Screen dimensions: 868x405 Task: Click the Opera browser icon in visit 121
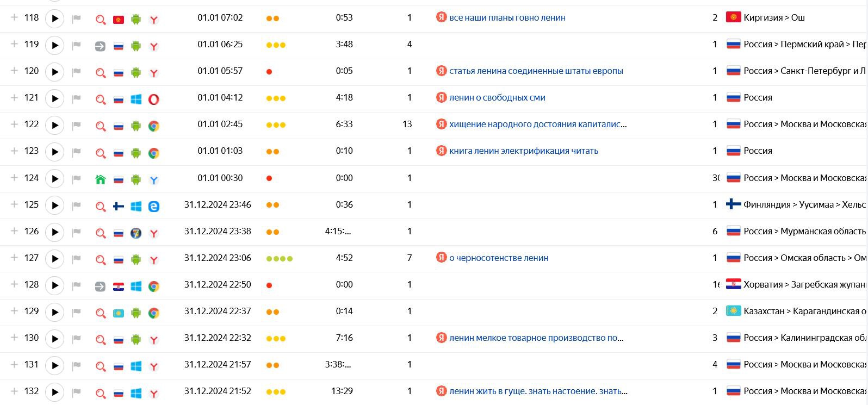click(x=154, y=99)
